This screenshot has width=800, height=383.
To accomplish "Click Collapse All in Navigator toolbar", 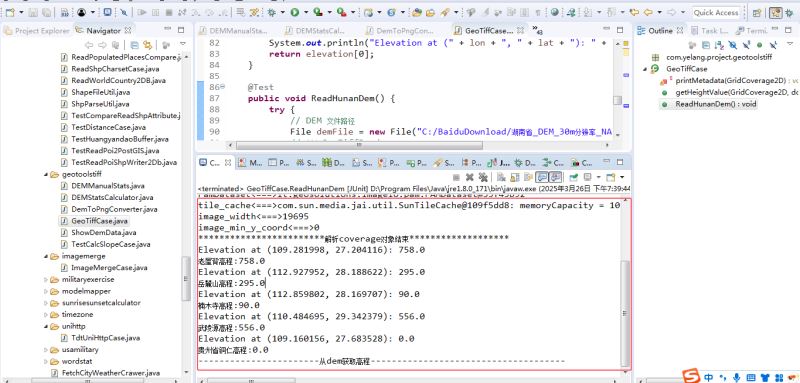I will (135, 44).
